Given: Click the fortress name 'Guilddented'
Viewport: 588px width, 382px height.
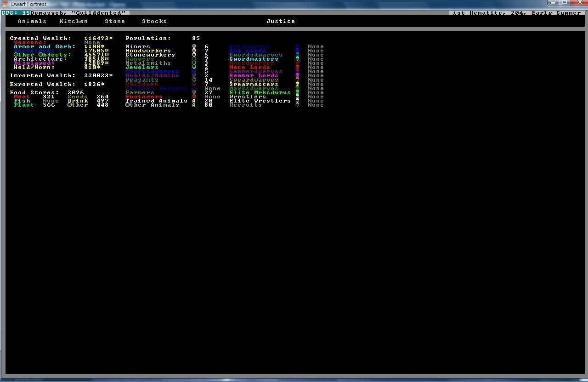Looking at the screenshot, I should point(99,13).
